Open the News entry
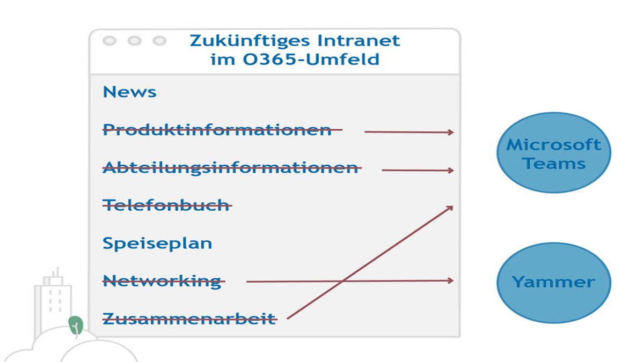Image resolution: width=644 pixels, height=362 pixels. pos(129,92)
